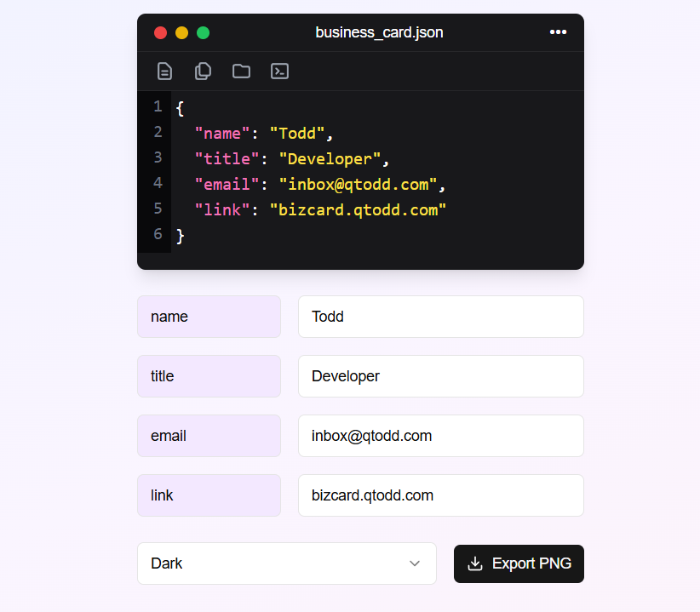
Task: Click the "name" key label box
Action: pos(209,317)
